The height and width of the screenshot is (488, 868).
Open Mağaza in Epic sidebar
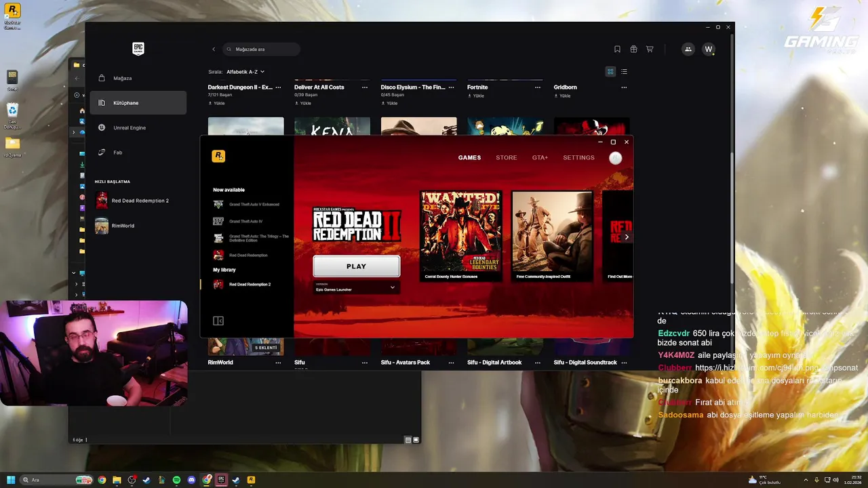tap(138, 78)
